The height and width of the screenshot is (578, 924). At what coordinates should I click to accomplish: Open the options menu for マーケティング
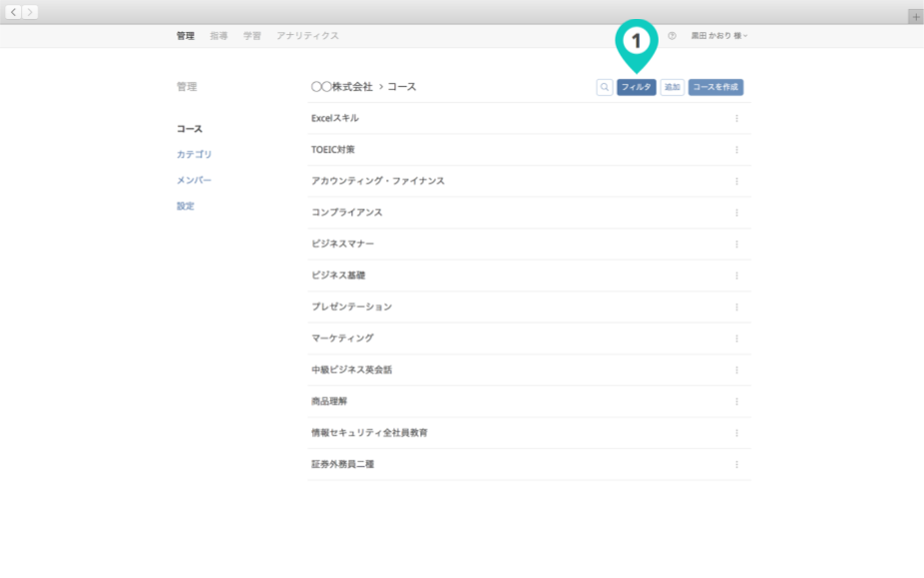tap(736, 338)
